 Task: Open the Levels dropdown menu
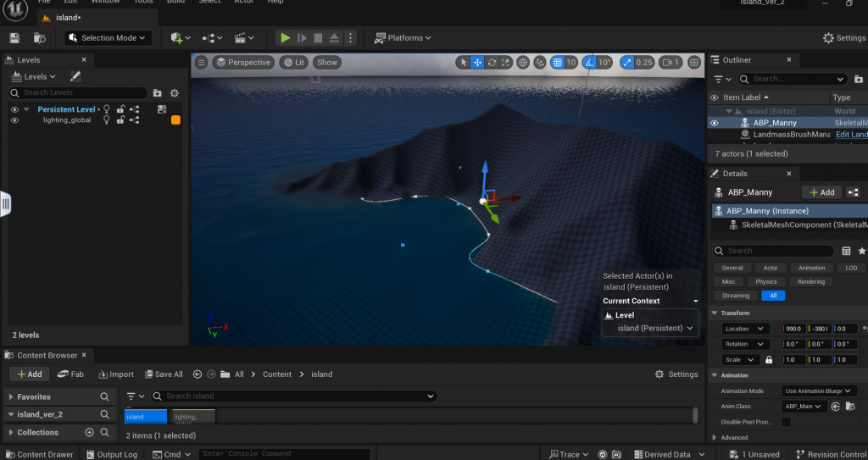(x=34, y=76)
